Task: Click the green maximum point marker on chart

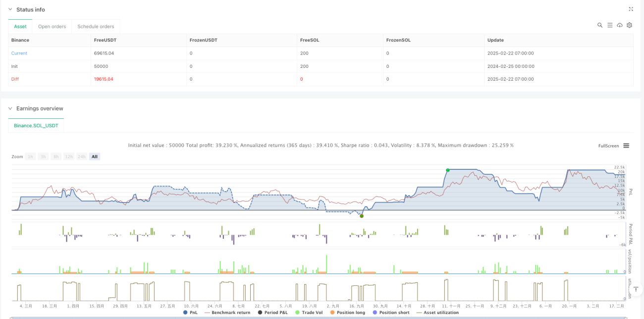Action: point(448,170)
